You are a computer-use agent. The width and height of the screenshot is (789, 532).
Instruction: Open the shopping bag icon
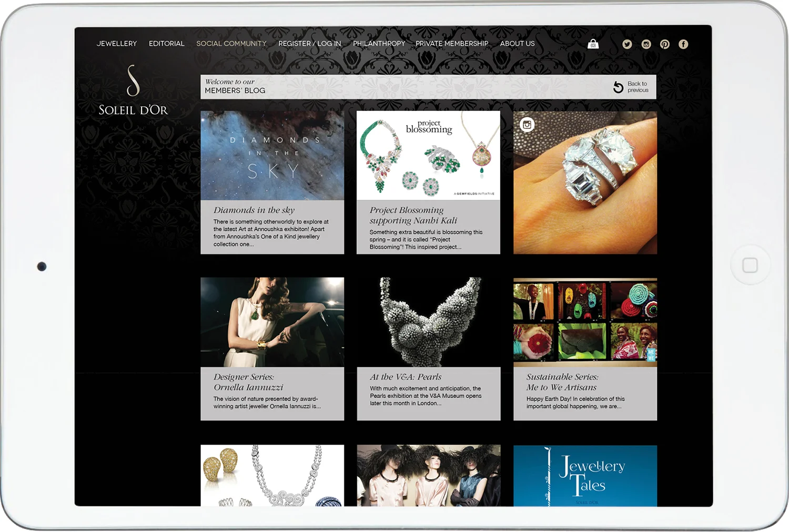(x=593, y=44)
